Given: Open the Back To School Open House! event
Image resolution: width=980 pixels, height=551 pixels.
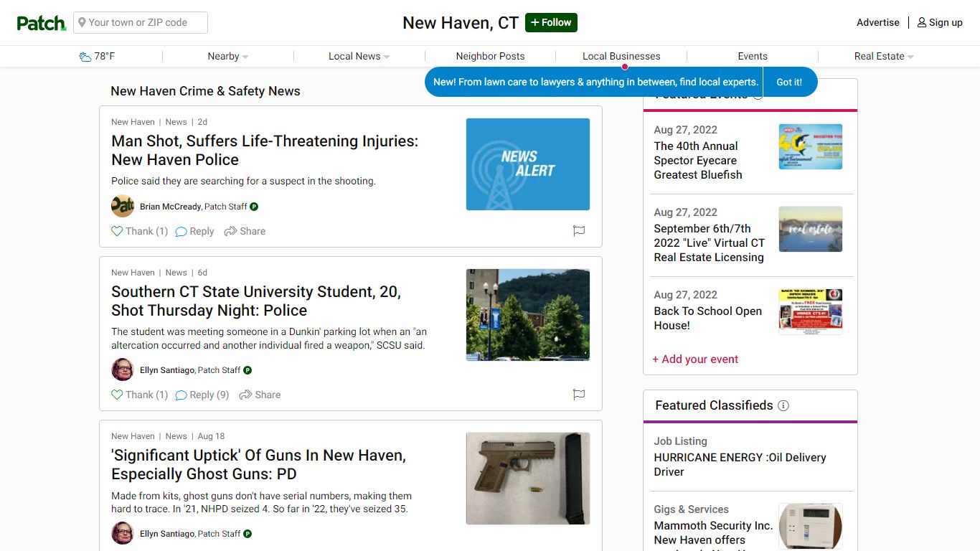Looking at the screenshot, I should point(708,318).
